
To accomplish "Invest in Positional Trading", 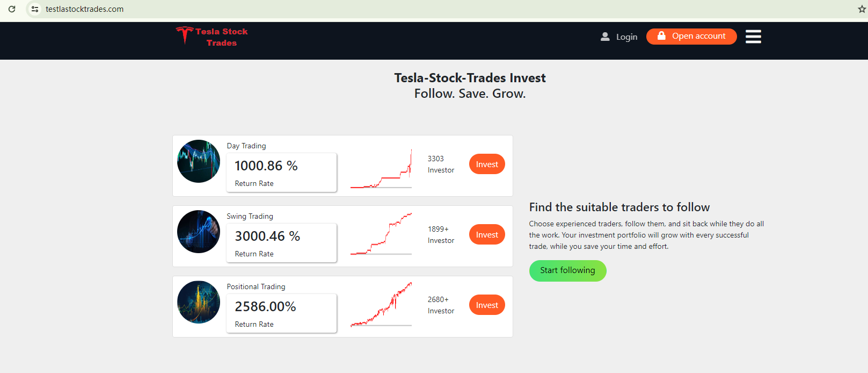I will pyautogui.click(x=487, y=305).
